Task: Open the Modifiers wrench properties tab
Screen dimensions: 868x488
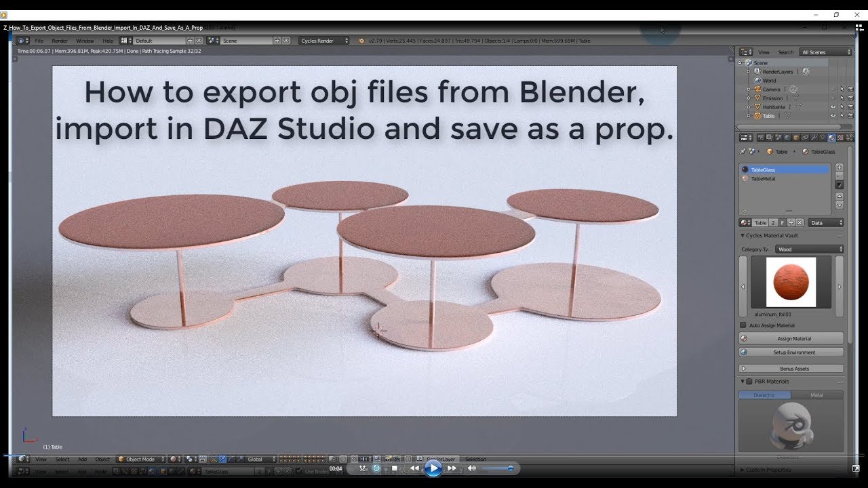Action: pyautogui.click(x=814, y=138)
